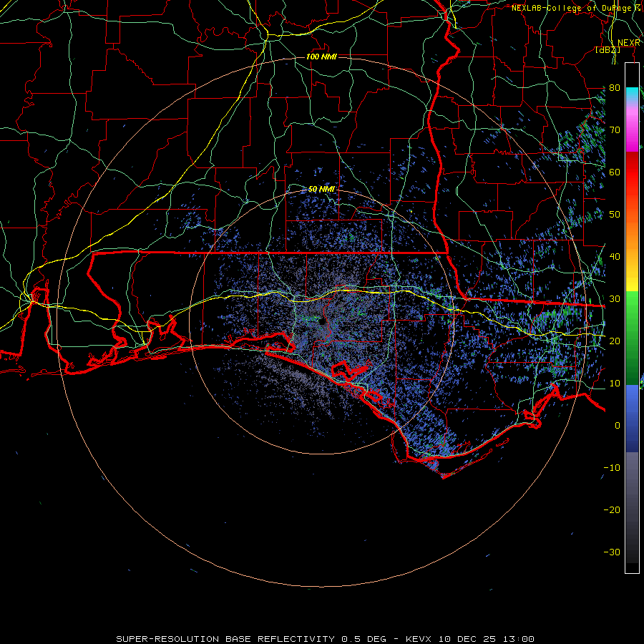This screenshot has height=644, width=644.
Task: Click the blue segment of the color bar
Action: tap(632, 419)
